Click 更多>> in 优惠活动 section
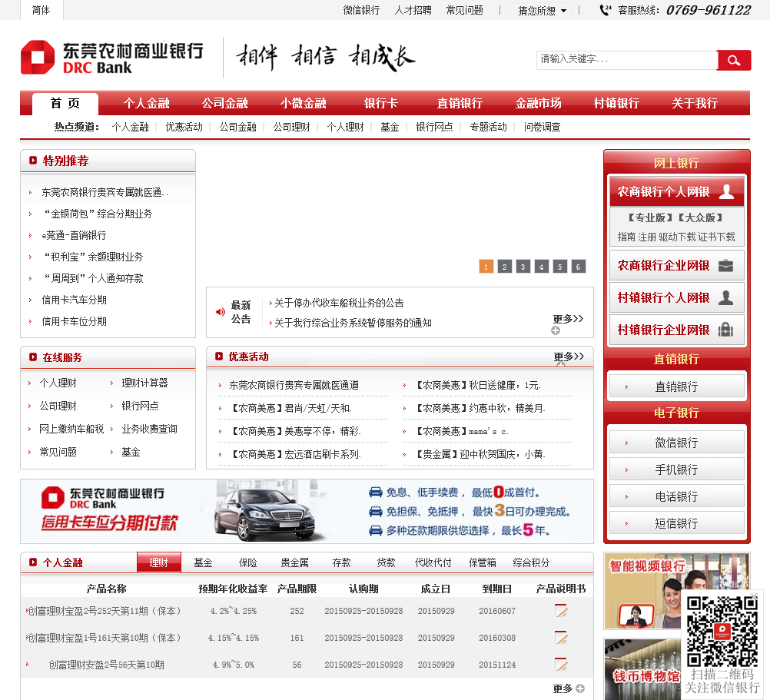770x700 pixels. click(x=569, y=357)
